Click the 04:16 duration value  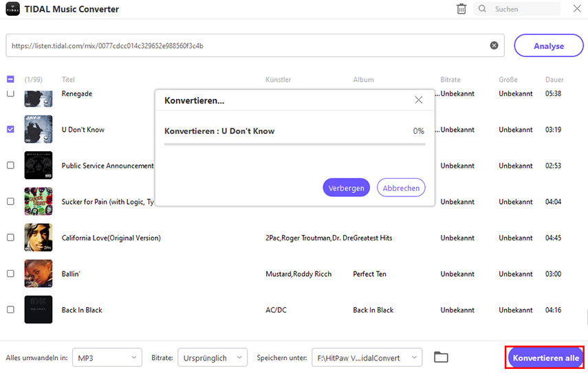553,310
